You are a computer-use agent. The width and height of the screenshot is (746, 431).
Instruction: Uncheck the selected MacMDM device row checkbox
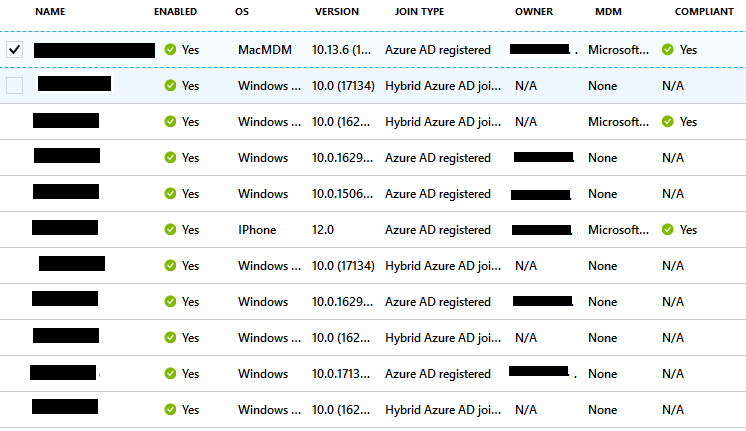tap(15, 49)
